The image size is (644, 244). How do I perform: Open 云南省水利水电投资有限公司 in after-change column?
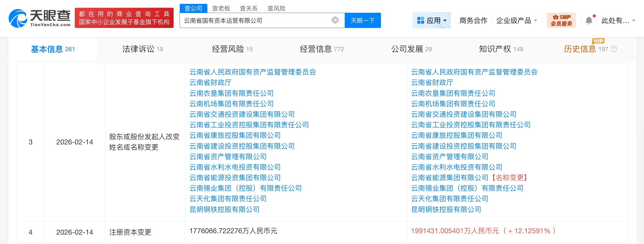pyautogui.click(x=457, y=167)
